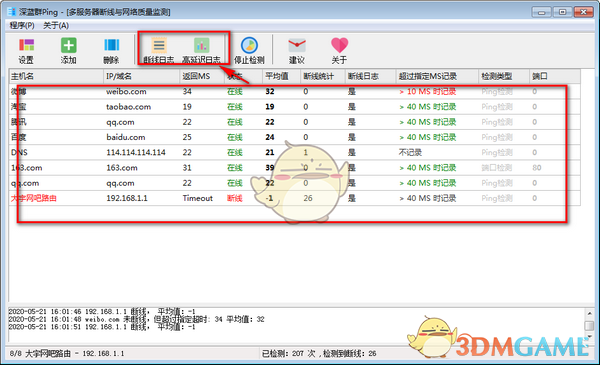Click status bar '8/8 大宇网吧路由' text
600x365 pixels.
tap(67, 354)
